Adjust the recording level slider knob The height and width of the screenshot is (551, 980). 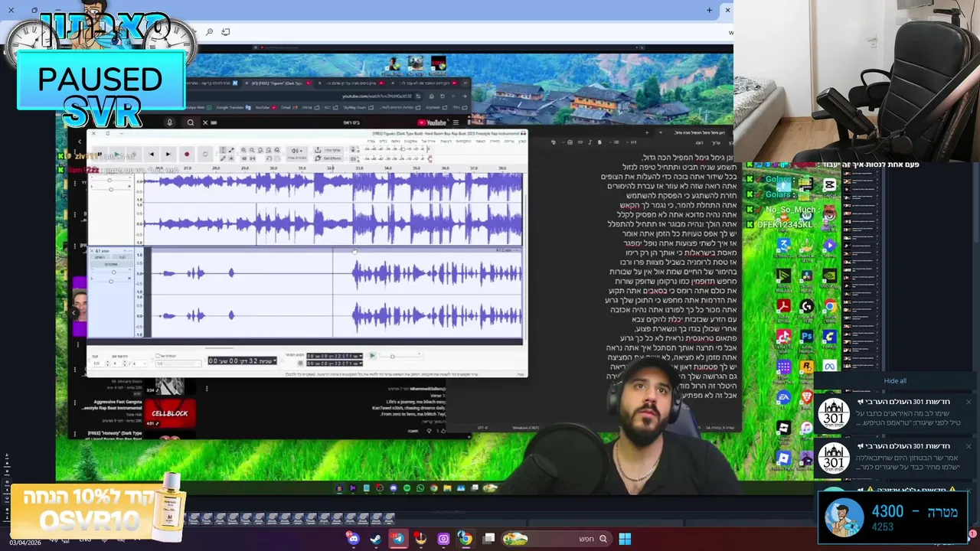[402, 149]
